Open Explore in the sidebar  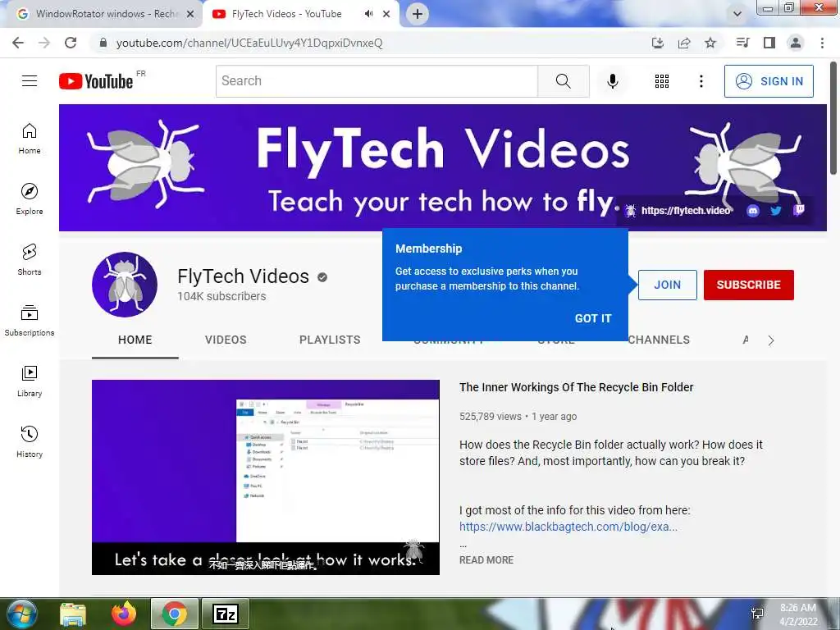pos(30,199)
